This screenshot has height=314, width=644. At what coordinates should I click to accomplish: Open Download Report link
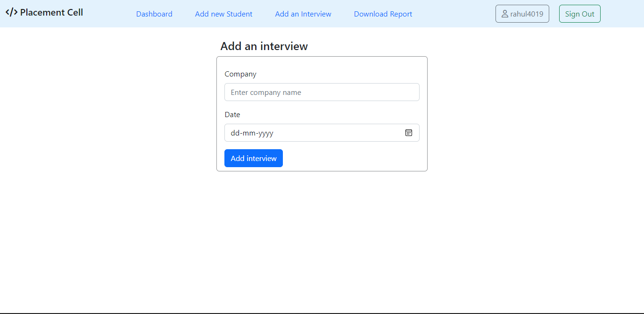click(x=383, y=14)
